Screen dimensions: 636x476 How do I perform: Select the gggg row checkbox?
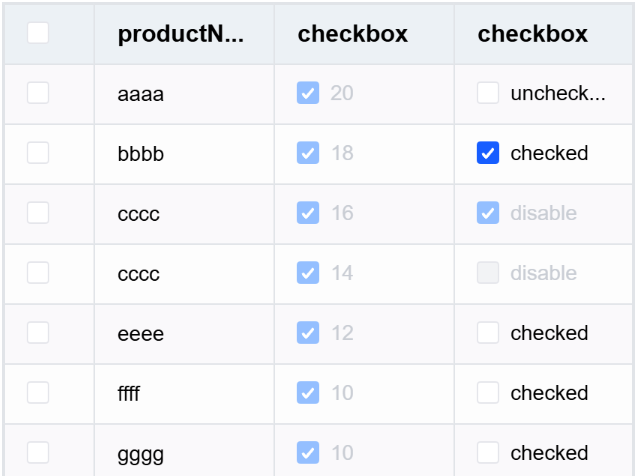pyautogui.click(x=38, y=453)
